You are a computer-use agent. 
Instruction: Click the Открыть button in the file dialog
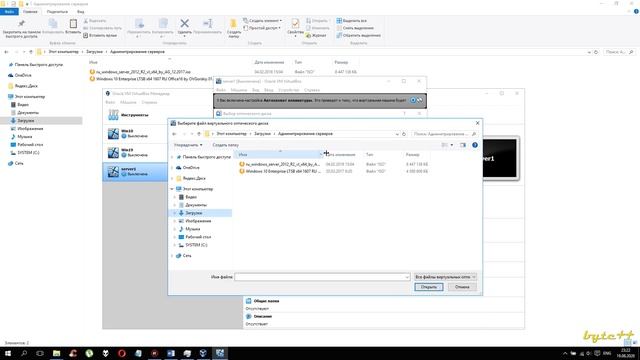pyautogui.click(x=429, y=287)
